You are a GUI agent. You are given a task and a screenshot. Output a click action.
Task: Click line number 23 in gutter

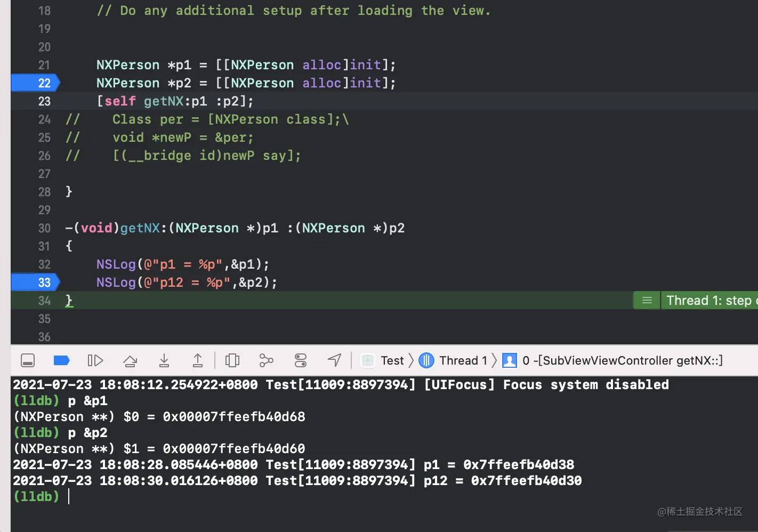click(44, 101)
